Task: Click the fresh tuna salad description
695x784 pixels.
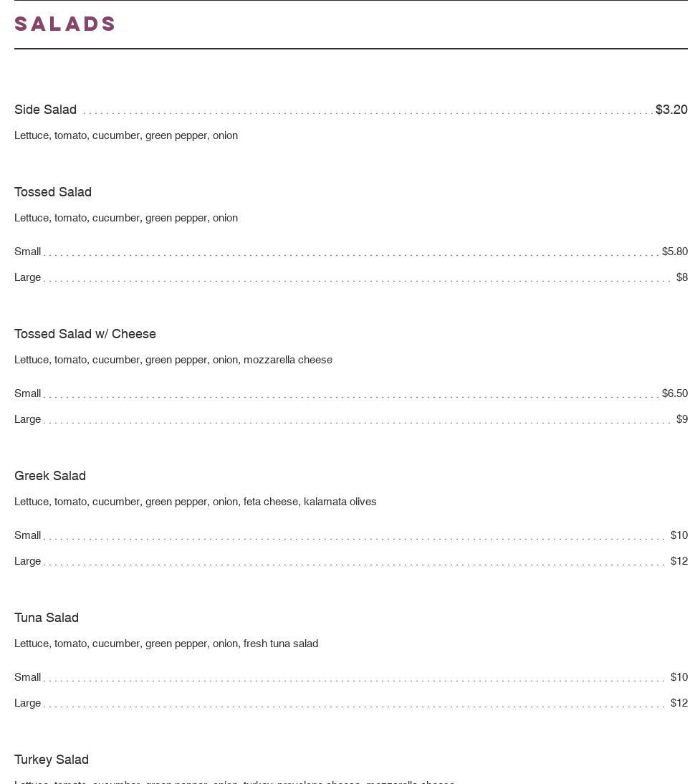Action: coord(166,644)
